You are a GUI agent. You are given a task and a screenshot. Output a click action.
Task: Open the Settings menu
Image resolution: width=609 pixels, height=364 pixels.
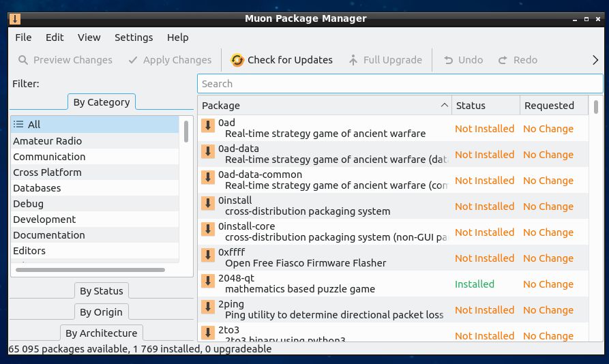(134, 37)
